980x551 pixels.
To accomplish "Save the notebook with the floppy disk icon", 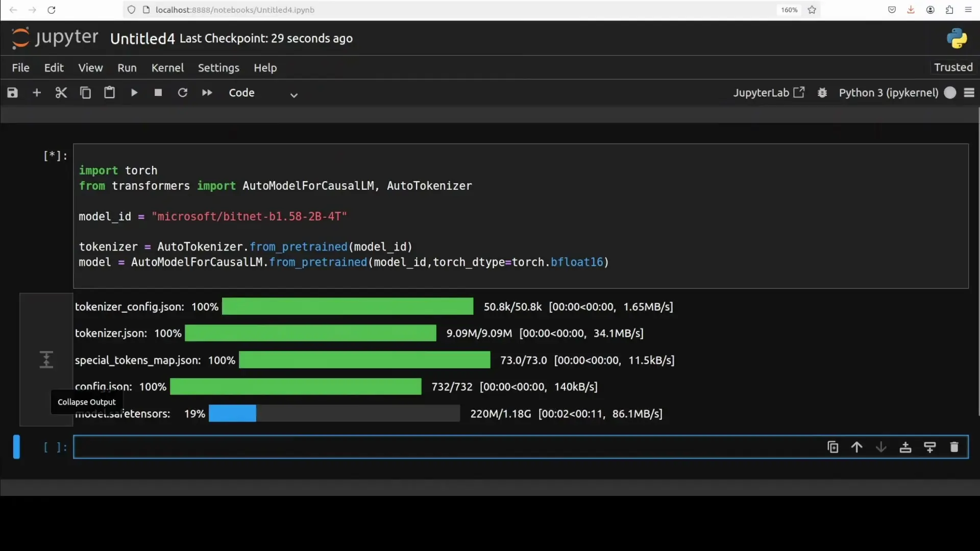I will pos(12,93).
